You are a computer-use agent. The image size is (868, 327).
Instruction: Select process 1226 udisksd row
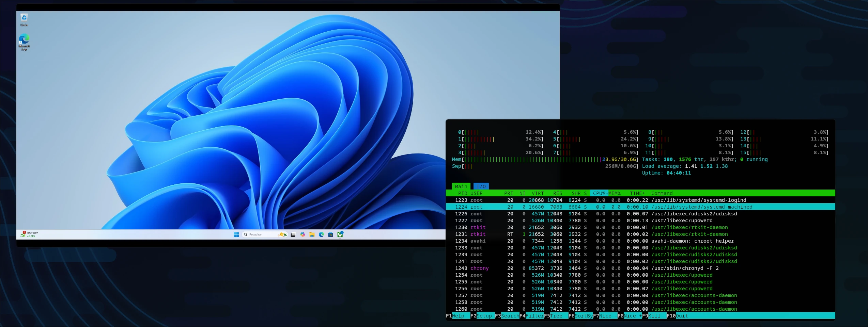tap(640, 214)
